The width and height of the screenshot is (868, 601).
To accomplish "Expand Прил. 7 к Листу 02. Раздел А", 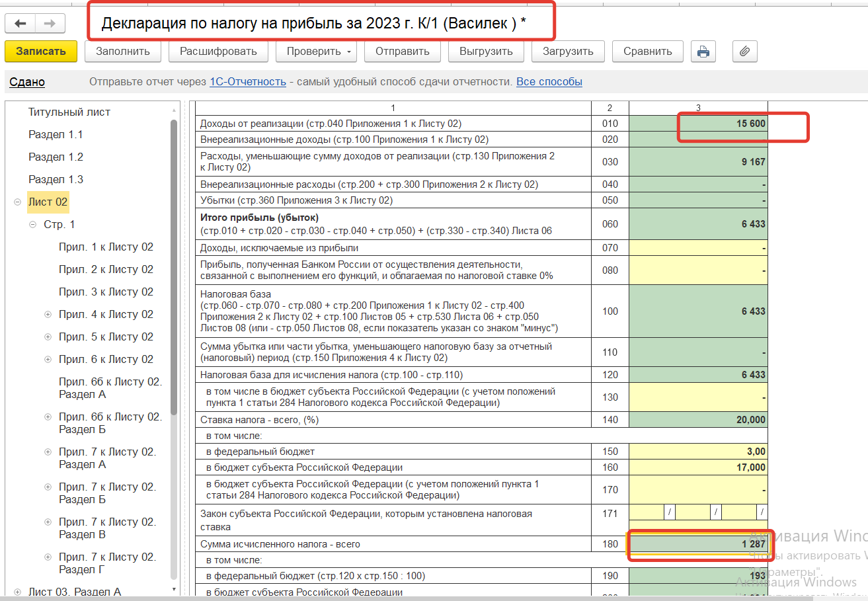I will (x=48, y=452).
